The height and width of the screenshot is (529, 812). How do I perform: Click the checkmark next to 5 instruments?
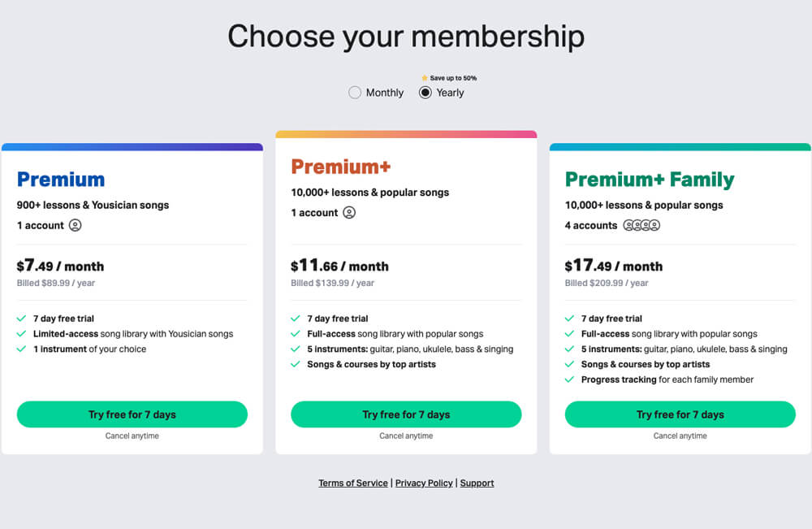pos(296,349)
